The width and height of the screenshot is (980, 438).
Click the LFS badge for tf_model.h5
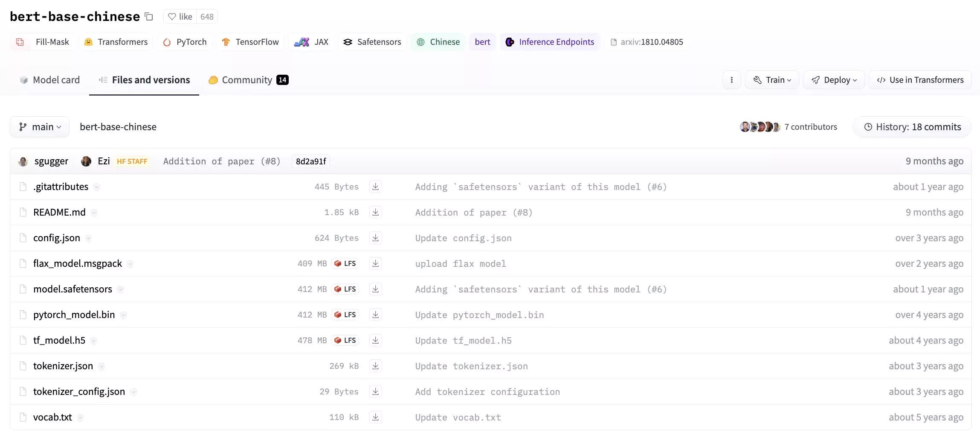(x=345, y=340)
